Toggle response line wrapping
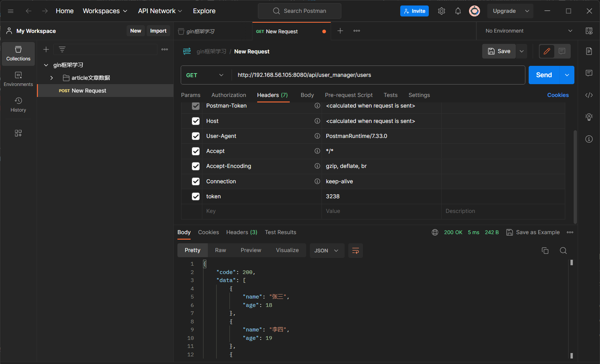Image resolution: width=600 pixels, height=364 pixels. [x=356, y=251]
